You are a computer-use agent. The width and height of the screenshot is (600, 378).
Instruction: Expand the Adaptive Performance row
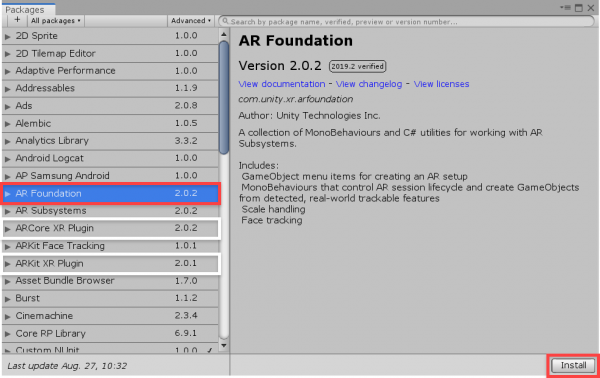click(7, 71)
